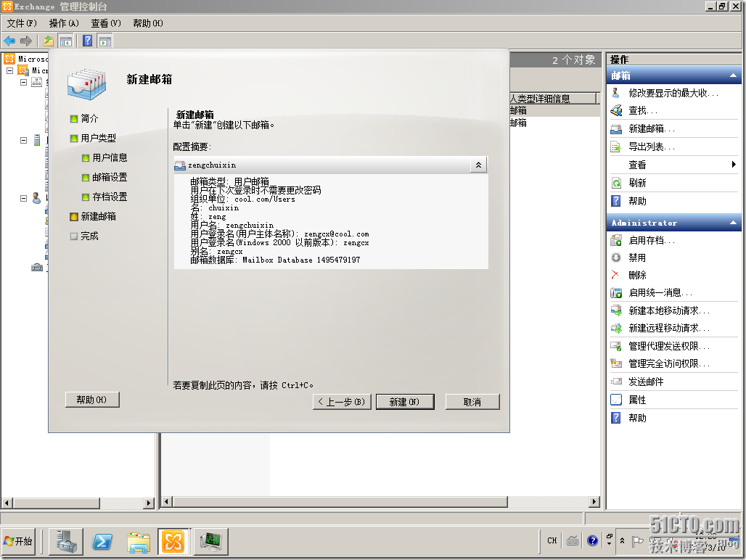Click 上一步(B) to go back a step
This screenshot has width=746, height=560.
tap(341, 401)
